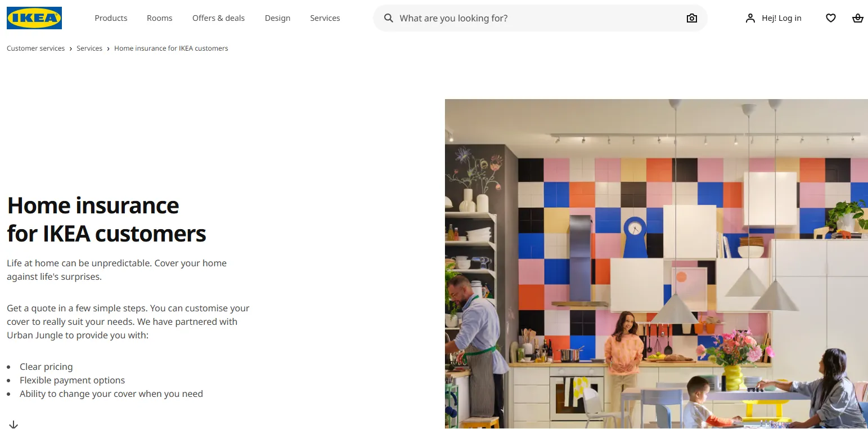Click the search magnifier icon
868x429 pixels.
pos(388,18)
